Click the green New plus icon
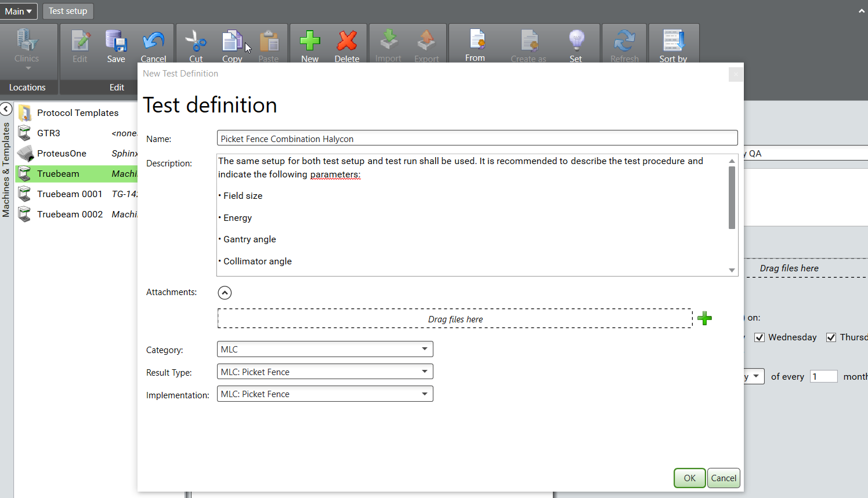The image size is (868, 498). (x=310, y=42)
